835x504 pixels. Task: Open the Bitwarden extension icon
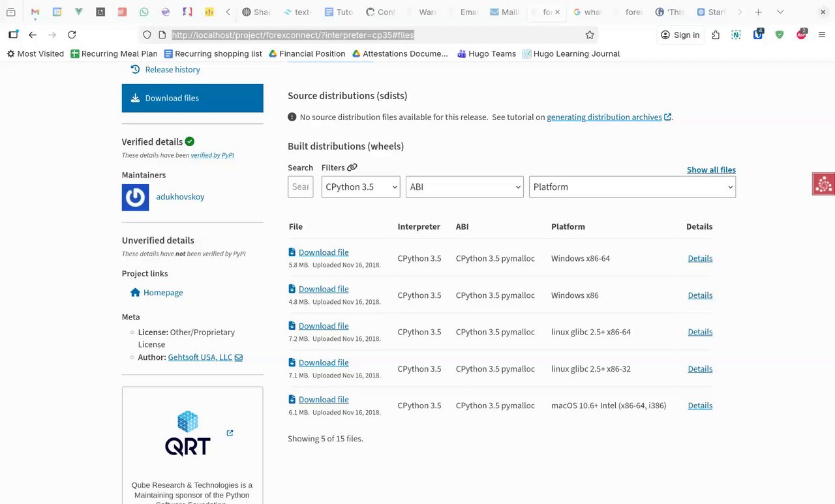[x=758, y=35]
